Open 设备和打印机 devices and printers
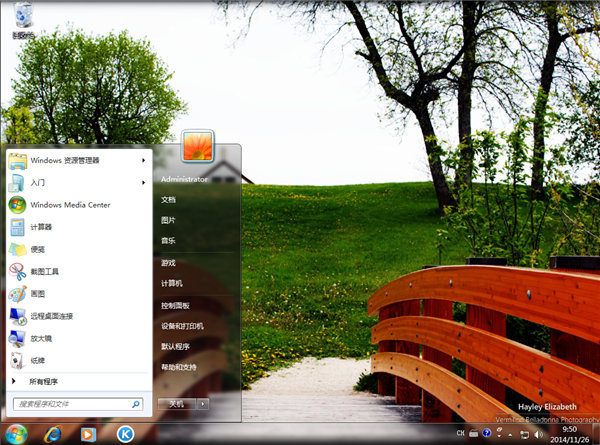Image resolution: width=600 pixels, height=445 pixels. (x=182, y=326)
